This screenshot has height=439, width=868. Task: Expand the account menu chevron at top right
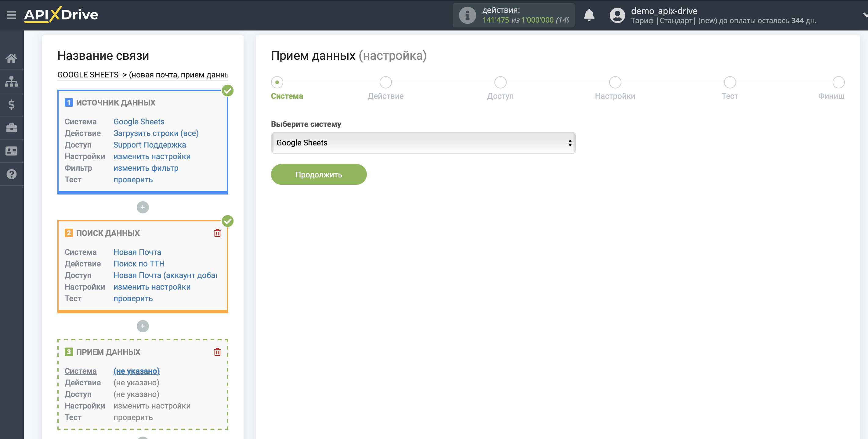865,15
